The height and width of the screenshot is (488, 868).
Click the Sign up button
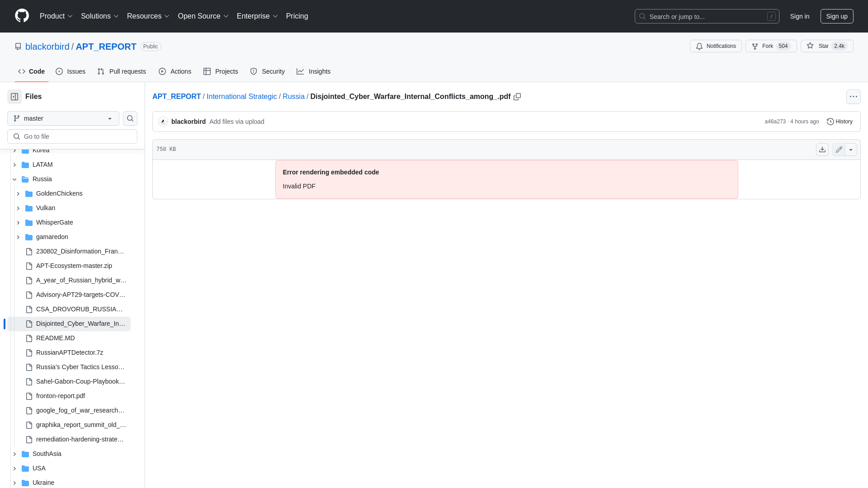pos(837,16)
